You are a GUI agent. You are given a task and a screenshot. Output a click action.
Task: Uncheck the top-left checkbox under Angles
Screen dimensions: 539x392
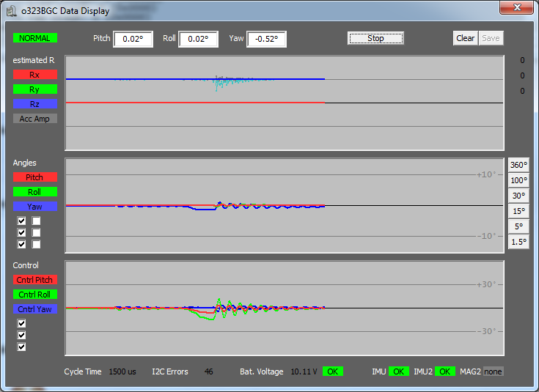click(x=21, y=221)
